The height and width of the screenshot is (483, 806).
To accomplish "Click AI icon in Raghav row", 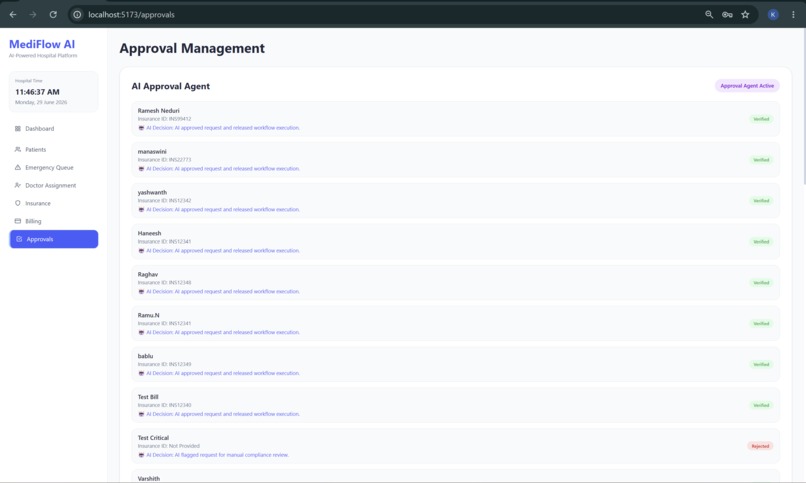I will (141, 291).
